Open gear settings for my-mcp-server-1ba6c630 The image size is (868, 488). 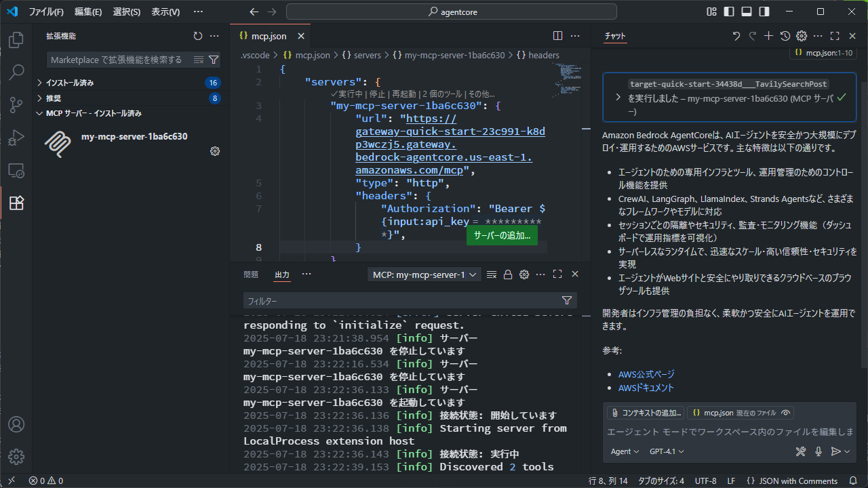click(215, 151)
